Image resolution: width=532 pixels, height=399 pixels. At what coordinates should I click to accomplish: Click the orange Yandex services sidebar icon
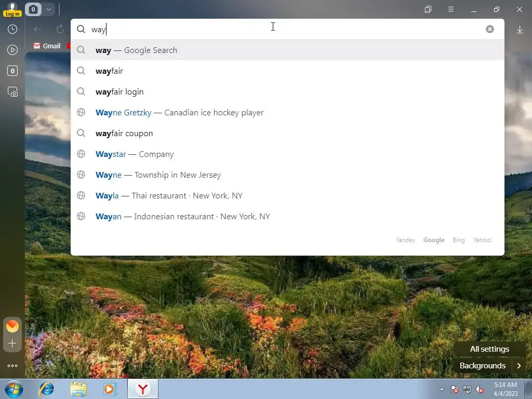12,326
